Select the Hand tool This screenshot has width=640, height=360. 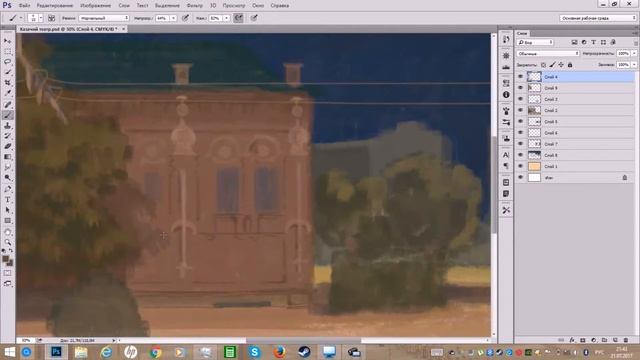click(7, 231)
